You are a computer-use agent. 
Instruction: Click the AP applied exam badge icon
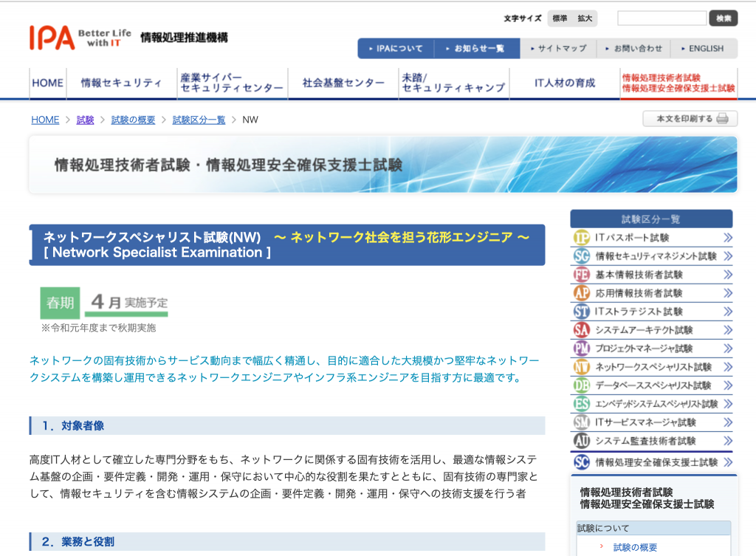(582, 293)
